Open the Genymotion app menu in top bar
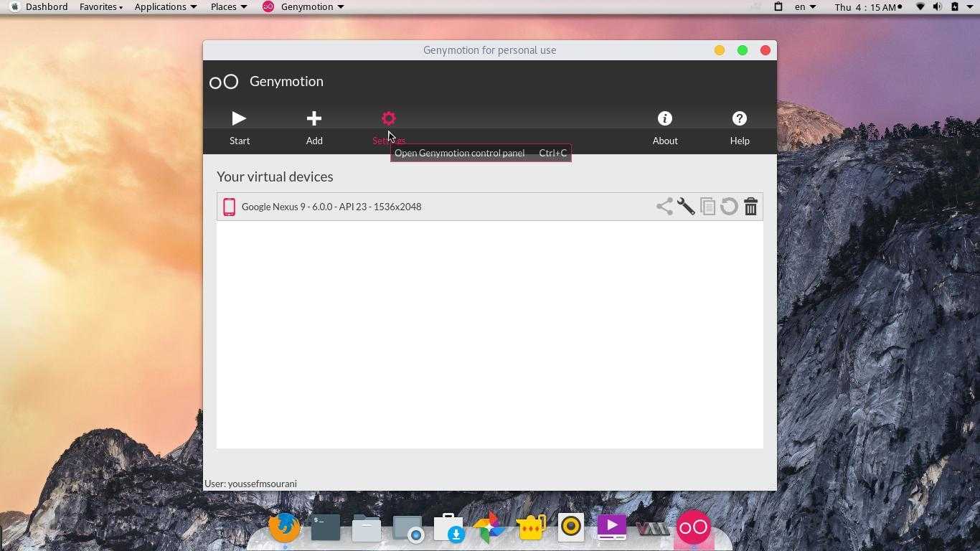 tap(304, 7)
